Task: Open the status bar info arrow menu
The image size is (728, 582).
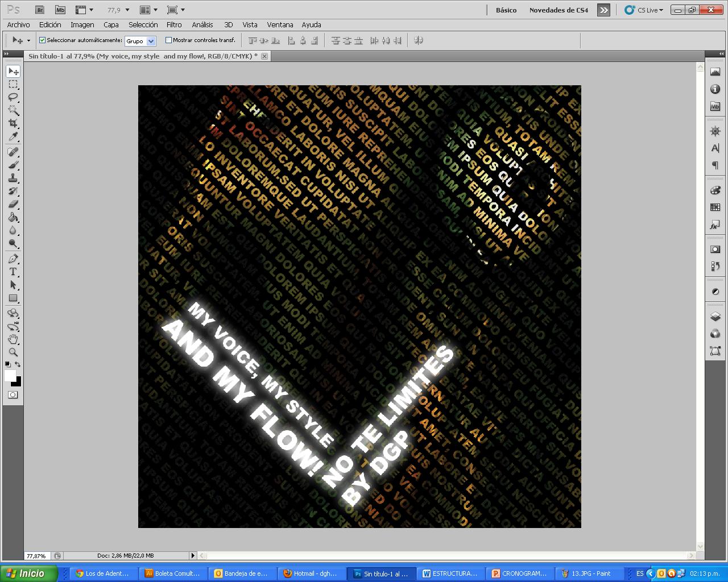Action: point(193,555)
